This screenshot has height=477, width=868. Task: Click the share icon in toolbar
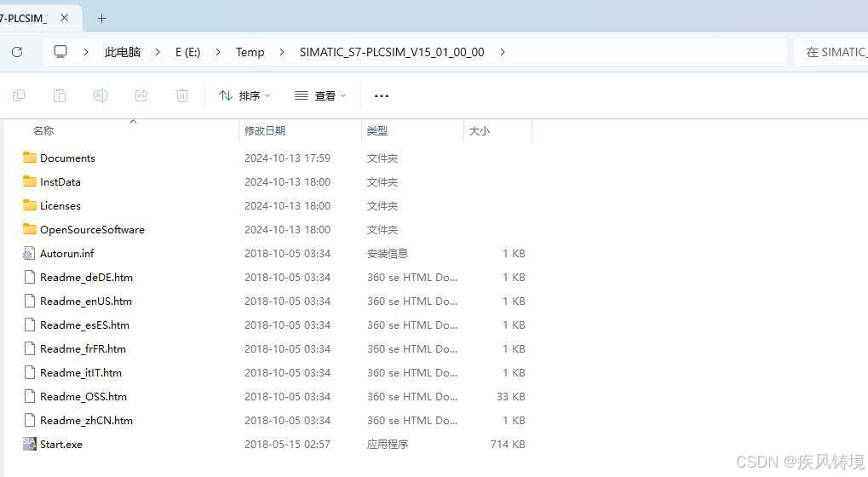[141, 95]
